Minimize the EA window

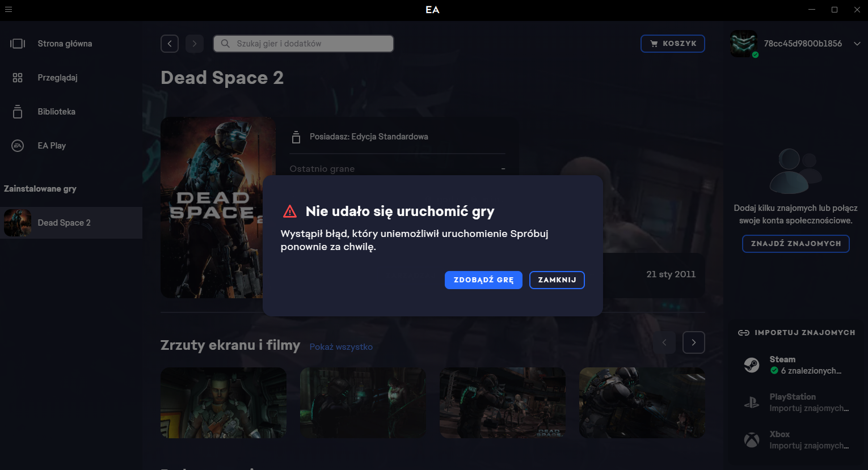(x=812, y=10)
